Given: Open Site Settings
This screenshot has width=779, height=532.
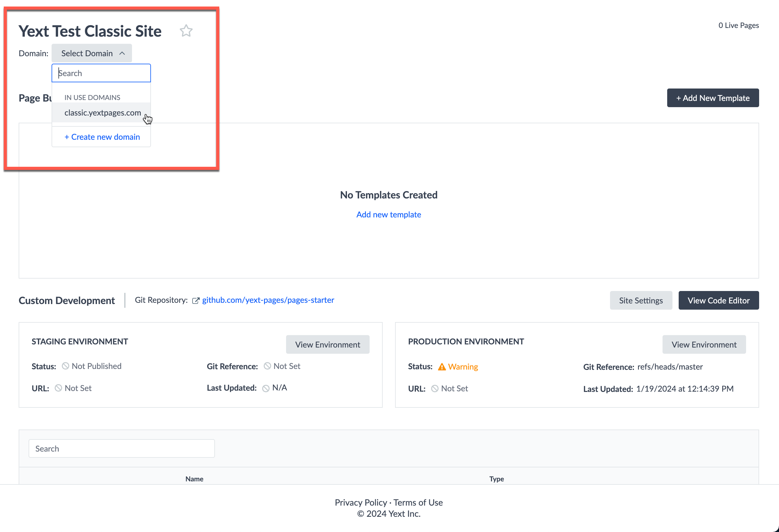Looking at the screenshot, I should click(x=640, y=300).
